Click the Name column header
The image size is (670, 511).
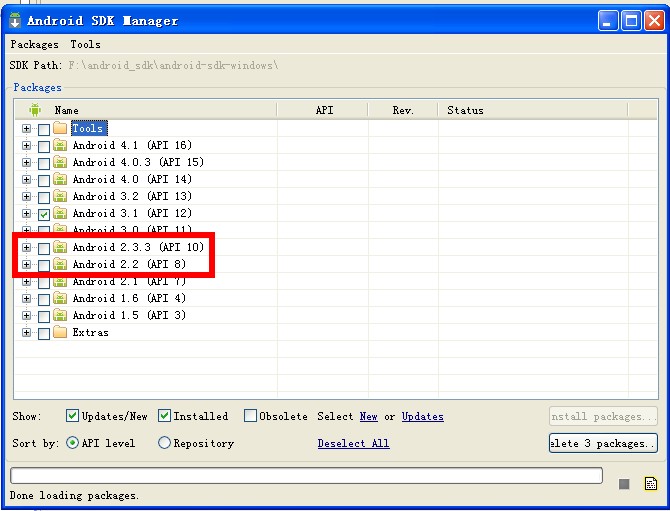(x=146, y=110)
